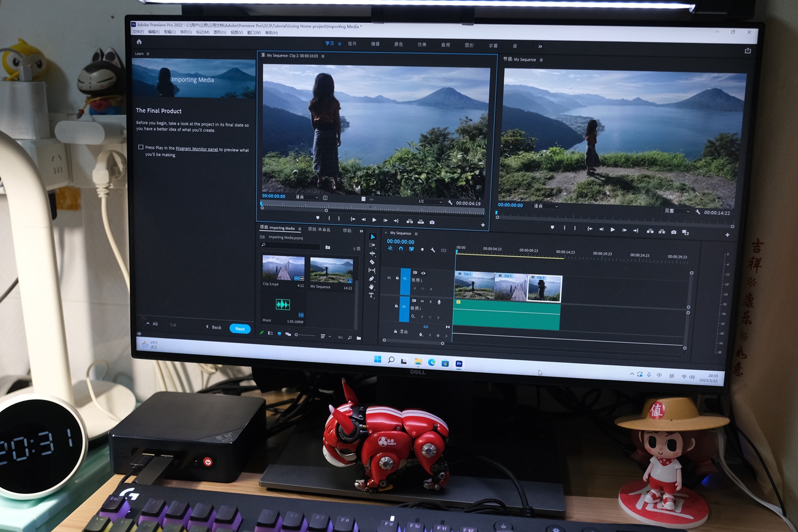Screen dimensions: 798x532
Task: Mute the A1 audio track
Action: [422, 301]
